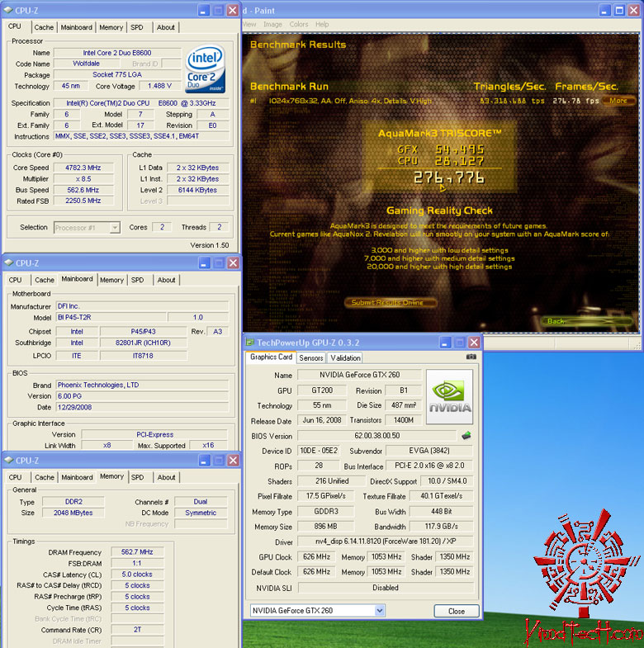Select the SPD tab in top CPU-Z window
Image resolution: width=644 pixels, height=648 pixels.
pos(137,27)
